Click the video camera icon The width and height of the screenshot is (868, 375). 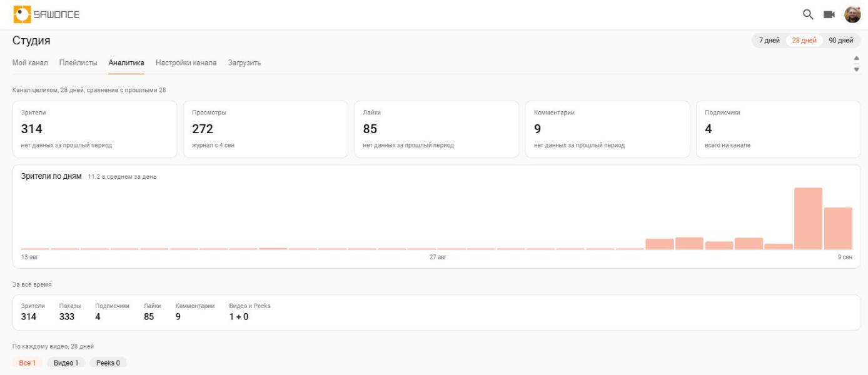coord(829,14)
